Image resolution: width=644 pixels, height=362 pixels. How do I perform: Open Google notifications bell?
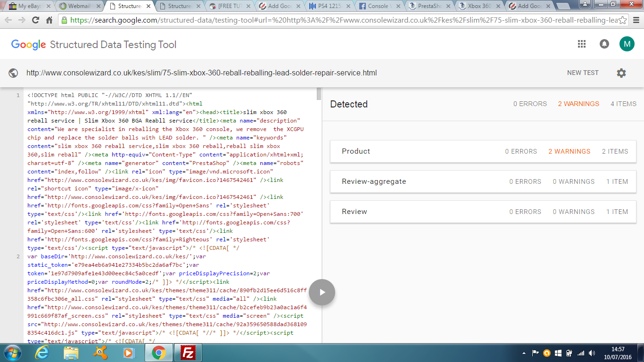click(x=604, y=44)
